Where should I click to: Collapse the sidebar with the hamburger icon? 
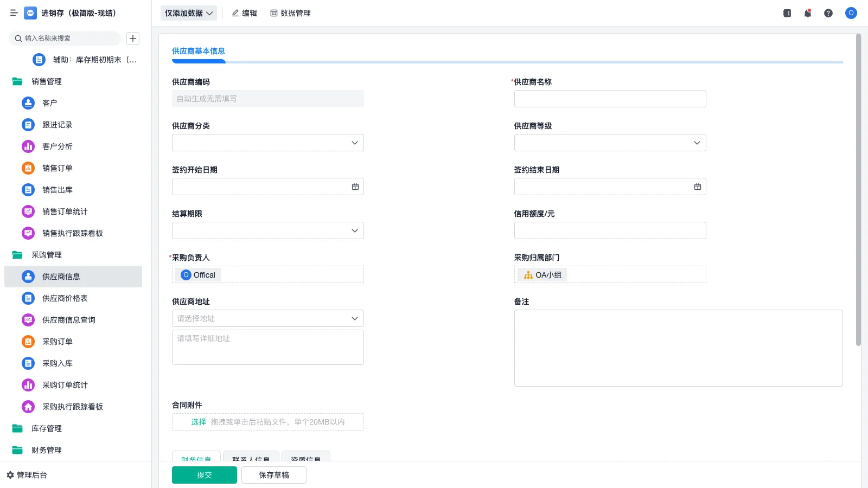14,13
